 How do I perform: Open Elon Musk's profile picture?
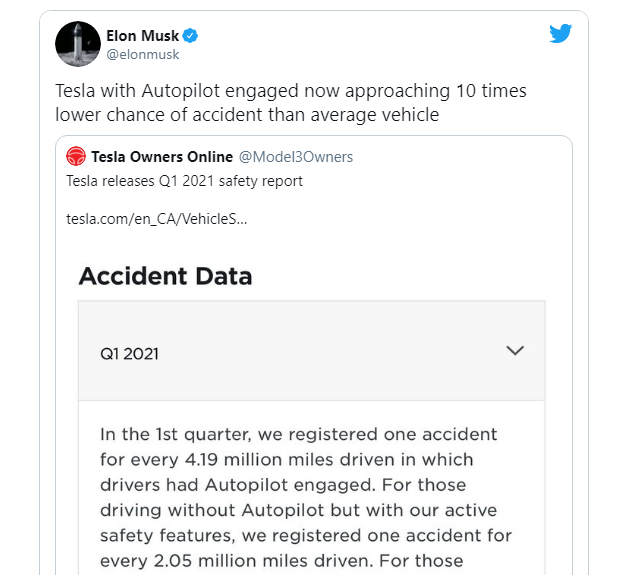pos(77,44)
